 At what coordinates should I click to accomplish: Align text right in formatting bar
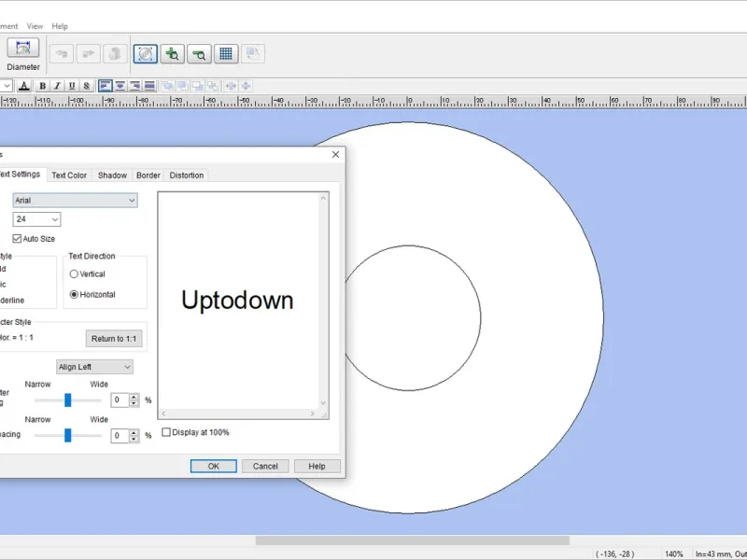(134, 86)
